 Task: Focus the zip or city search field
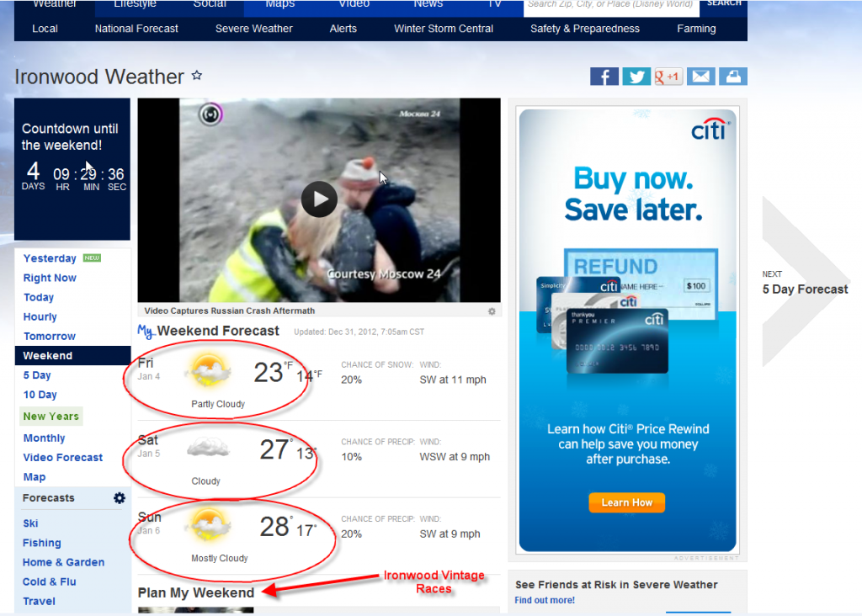click(x=610, y=6)
